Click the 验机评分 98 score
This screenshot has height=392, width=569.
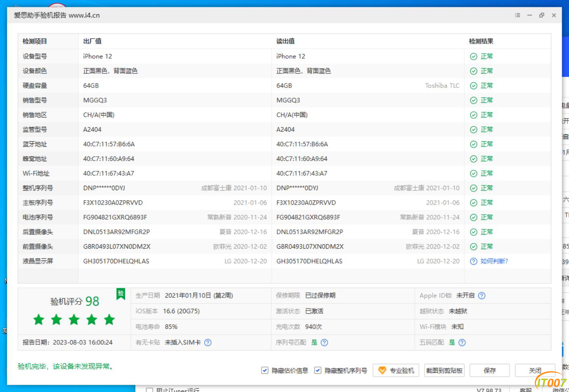click(x=75, y=301)
